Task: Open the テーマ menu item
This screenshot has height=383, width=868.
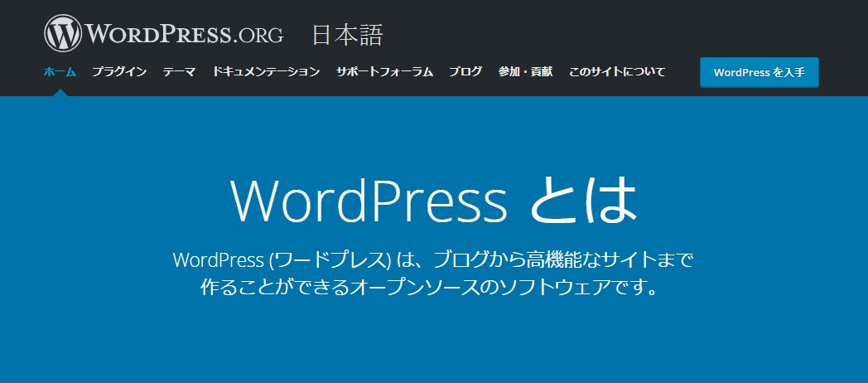Action: click(179, 72)
